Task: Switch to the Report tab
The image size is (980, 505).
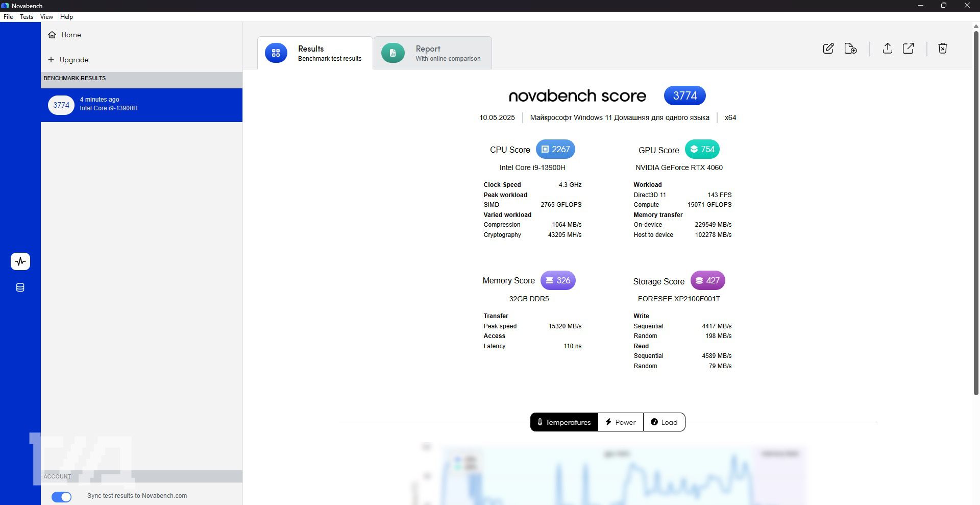Action: [433, 53]
